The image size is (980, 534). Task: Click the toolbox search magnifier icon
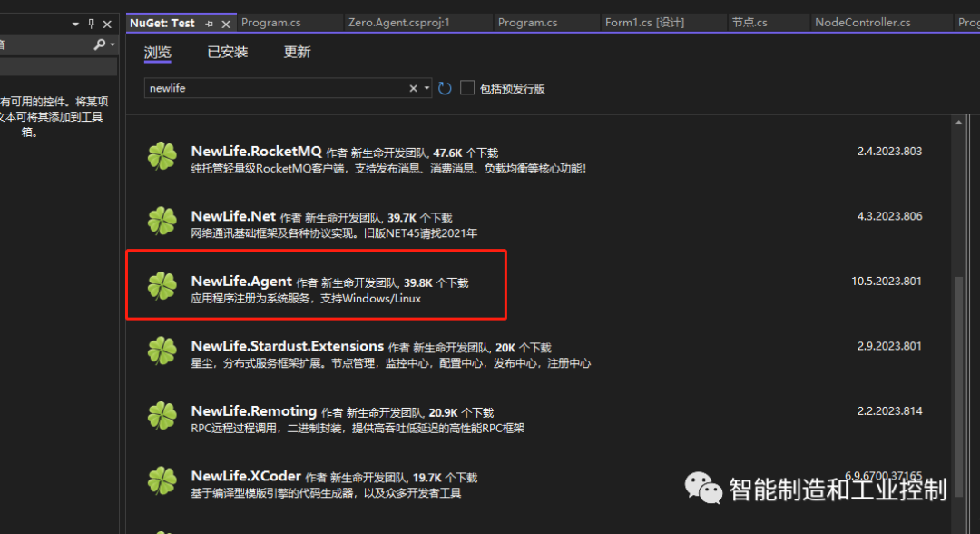click(x=99, y=44)
